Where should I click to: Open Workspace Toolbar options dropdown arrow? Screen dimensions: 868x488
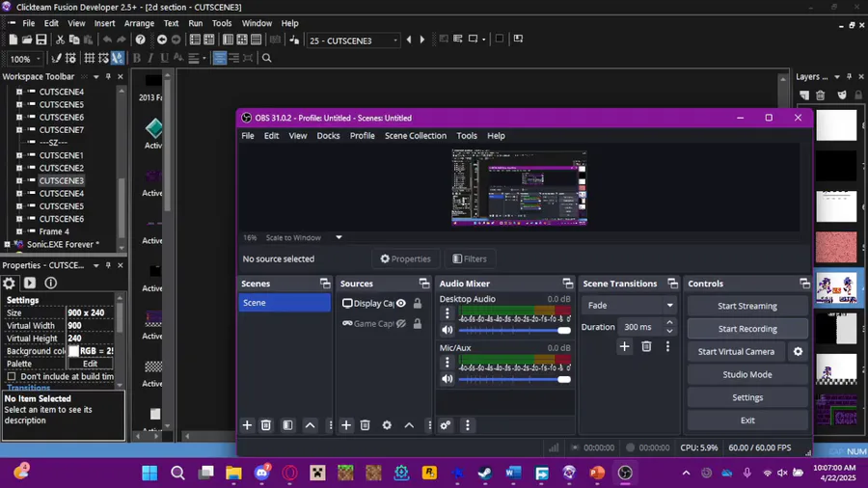pos(95,77)
